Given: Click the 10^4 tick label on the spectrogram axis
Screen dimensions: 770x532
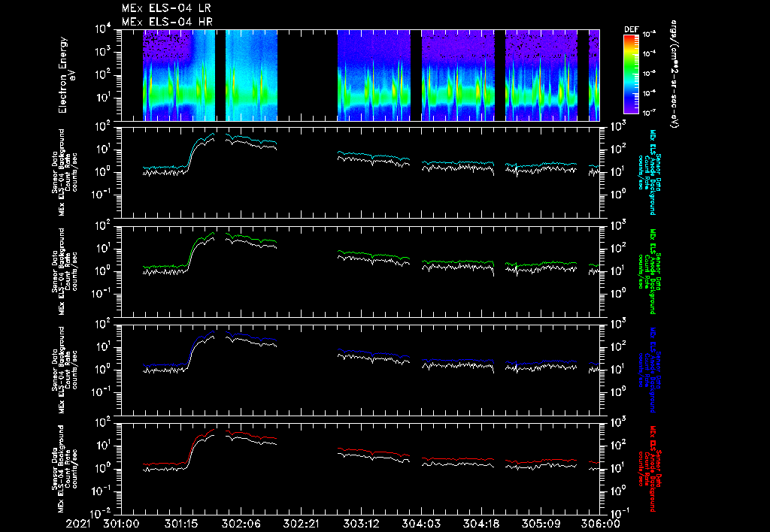Looking at the screenshot, I should 103,29.
